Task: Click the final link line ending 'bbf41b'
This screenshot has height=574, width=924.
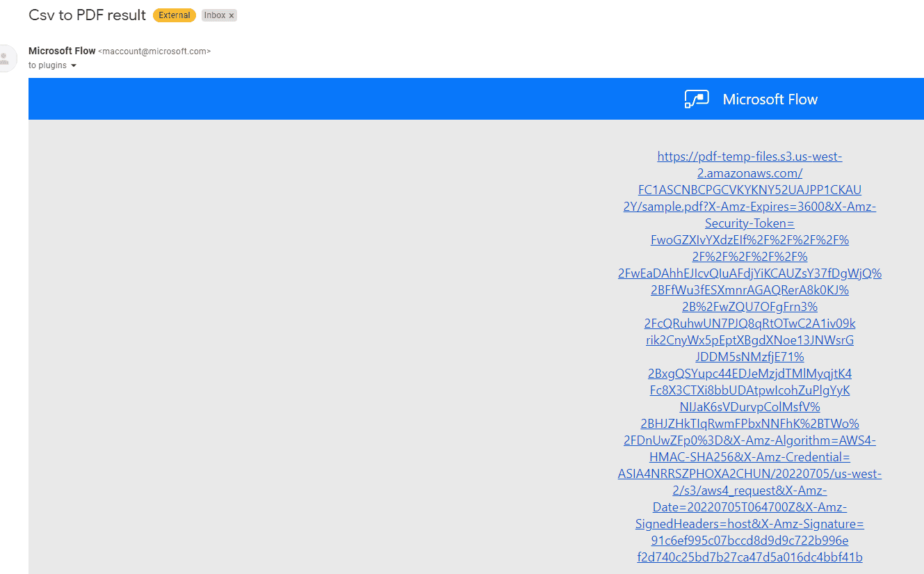Action: tap(749, 557)
